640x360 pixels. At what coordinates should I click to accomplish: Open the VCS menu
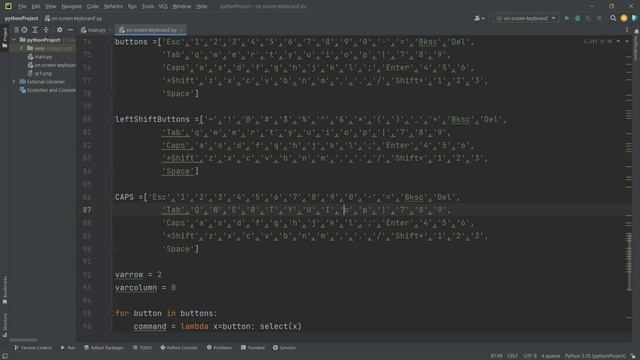[x=163, y=6]
